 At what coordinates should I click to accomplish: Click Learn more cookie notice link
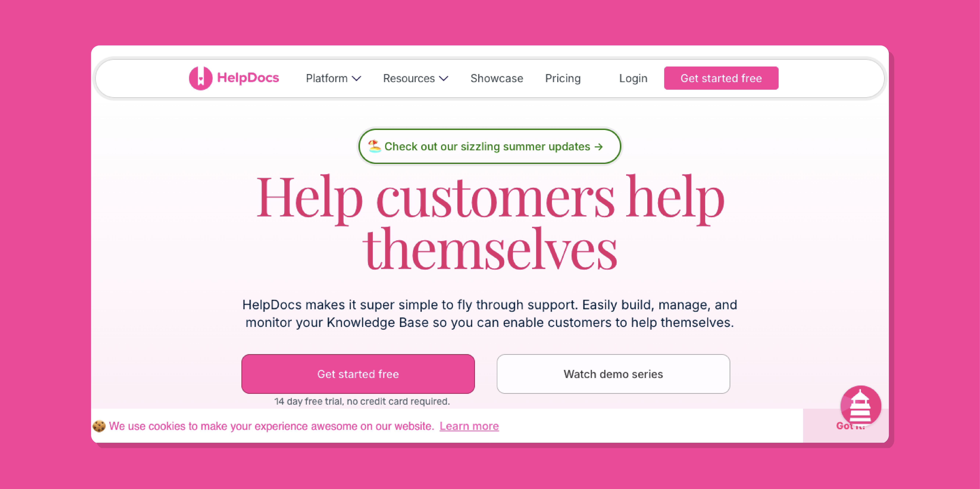(x=469, y=426)
